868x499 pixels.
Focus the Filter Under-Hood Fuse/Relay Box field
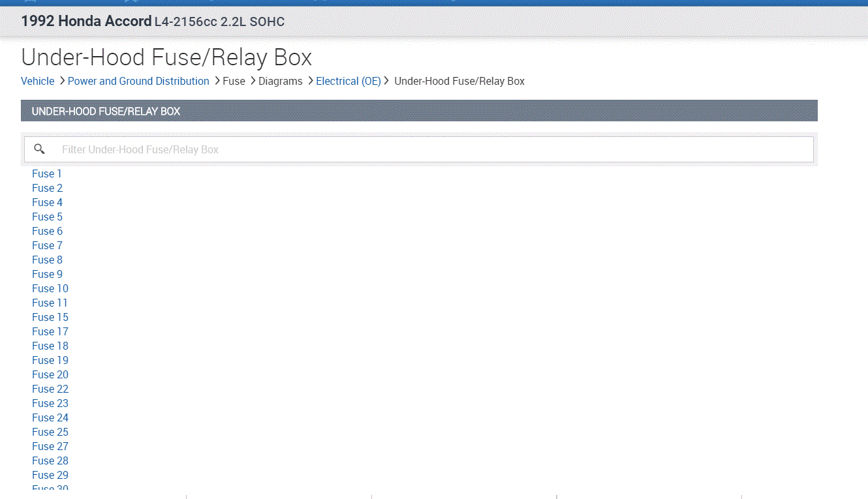click(x=419, y=149)
